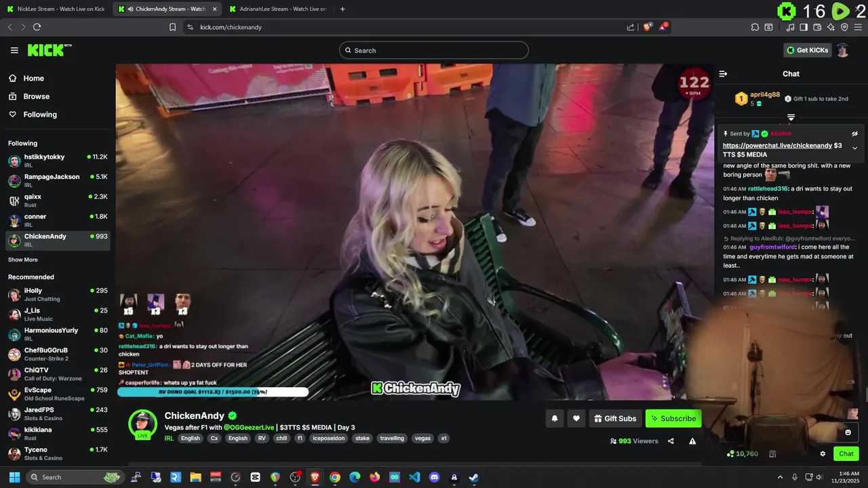Expand the gift leaderboard arrow
This screenshot has height=488, width=868.
(x=791, y=118)
